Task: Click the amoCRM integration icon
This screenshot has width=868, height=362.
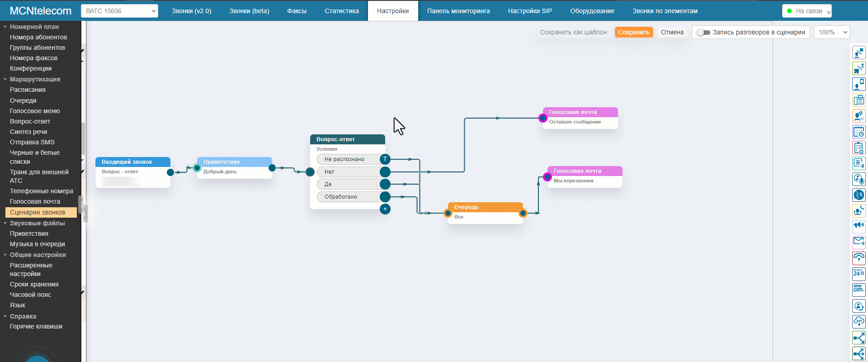Action: (859, 289)
